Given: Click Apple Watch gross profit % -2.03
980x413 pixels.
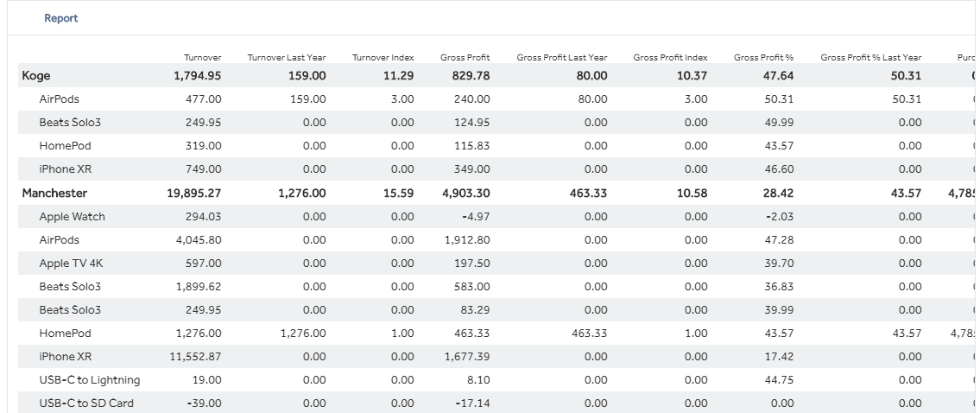Looking at the screenshot, I should (x=780, y=217).
